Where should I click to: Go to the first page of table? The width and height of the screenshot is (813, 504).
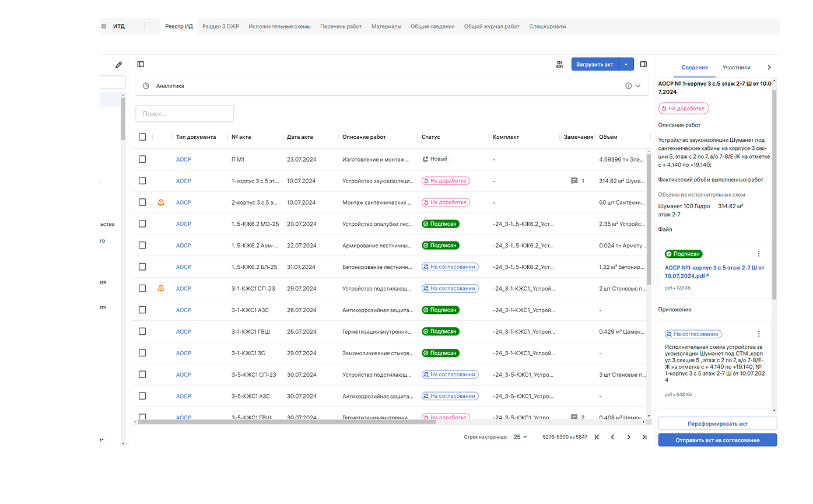click(x=597, y=437)
